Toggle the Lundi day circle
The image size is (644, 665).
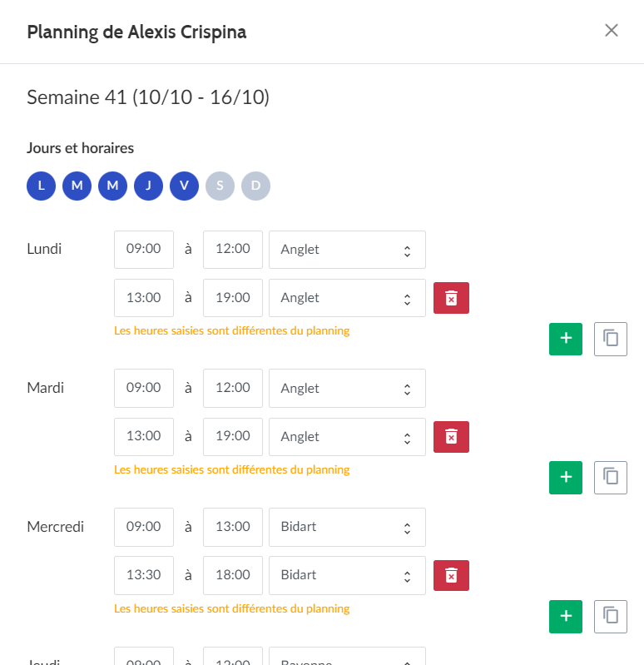pos(41,186)
